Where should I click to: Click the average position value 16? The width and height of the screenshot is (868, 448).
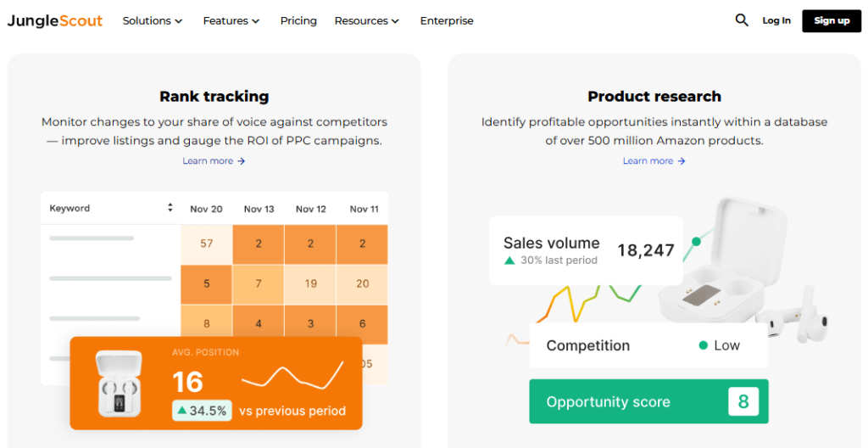pos(187,382)
